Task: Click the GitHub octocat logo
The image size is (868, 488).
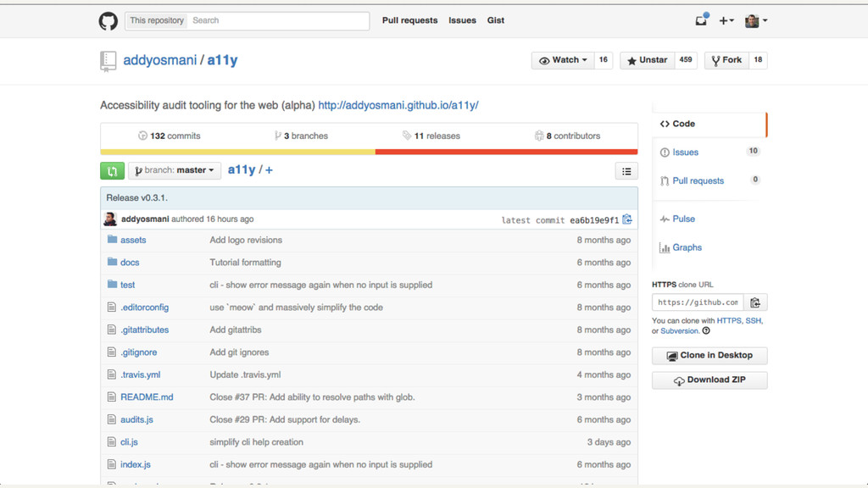Action: click(x=108, y=21)
